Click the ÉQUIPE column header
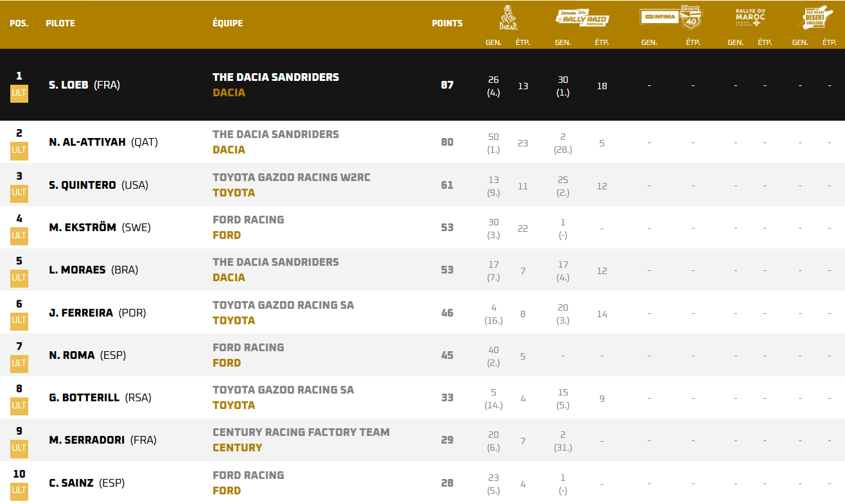Image resolution: width=845 pixels, height=504 pixels. click(228, 23)
